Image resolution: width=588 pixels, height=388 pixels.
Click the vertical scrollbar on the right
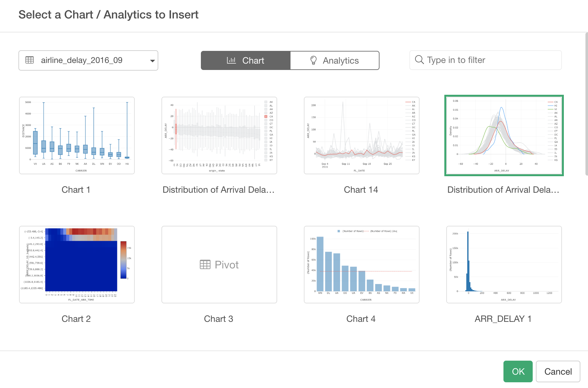(x=586, y=105)
